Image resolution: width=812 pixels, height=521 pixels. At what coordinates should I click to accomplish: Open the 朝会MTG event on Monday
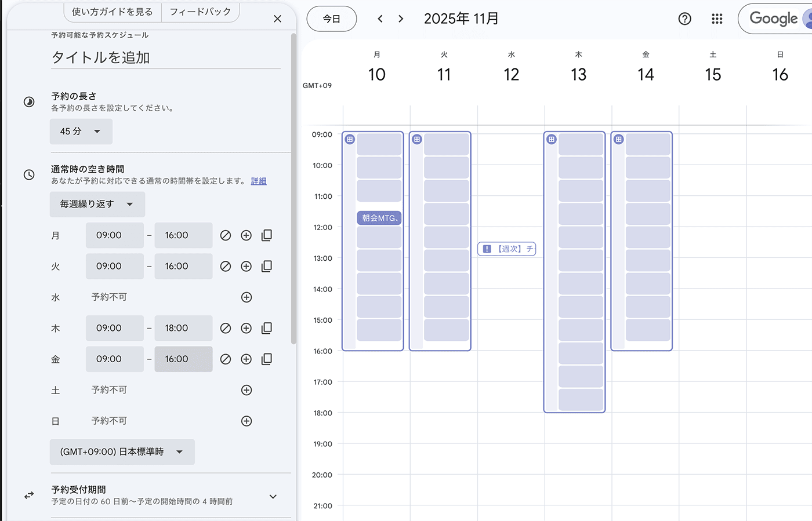379,218
